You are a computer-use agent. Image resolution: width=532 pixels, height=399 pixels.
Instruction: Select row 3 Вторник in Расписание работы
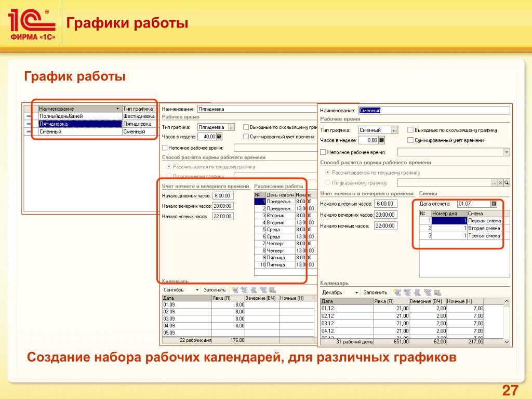286,216
